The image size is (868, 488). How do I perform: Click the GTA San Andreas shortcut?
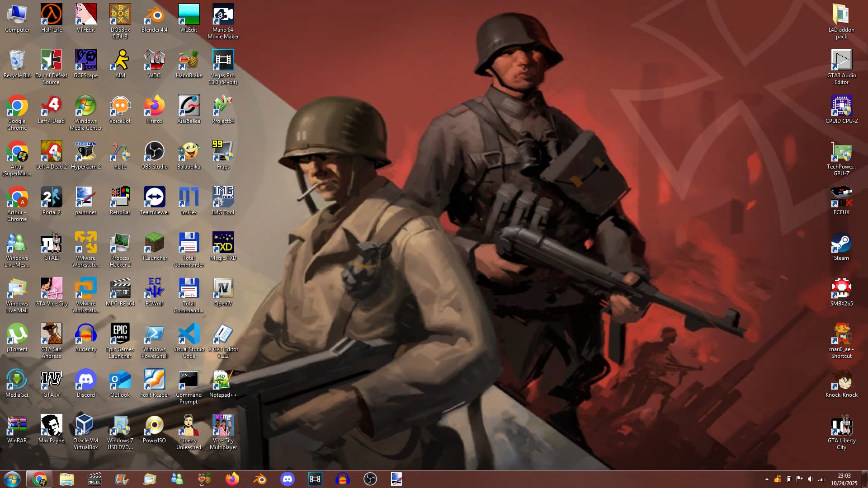[51, 334]
